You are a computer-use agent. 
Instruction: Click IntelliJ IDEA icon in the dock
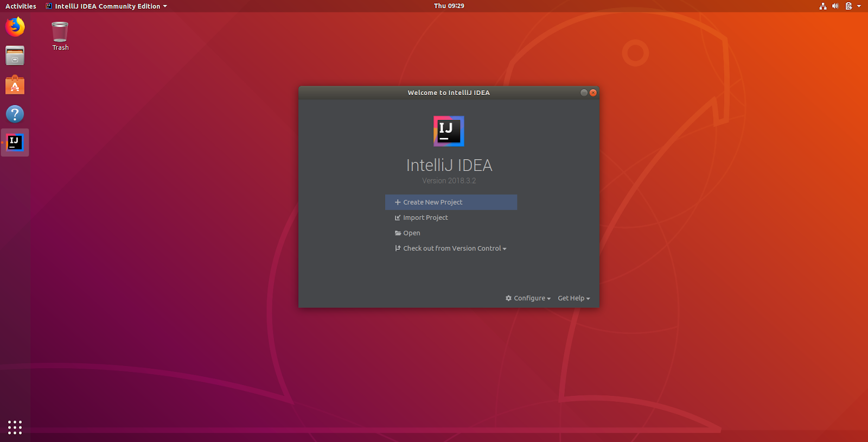15,143
